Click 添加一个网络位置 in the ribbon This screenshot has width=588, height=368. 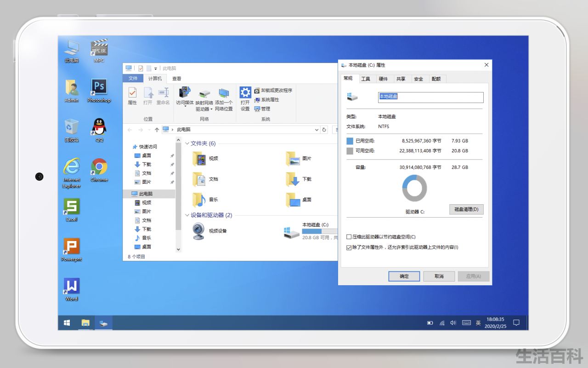[224, 99]
